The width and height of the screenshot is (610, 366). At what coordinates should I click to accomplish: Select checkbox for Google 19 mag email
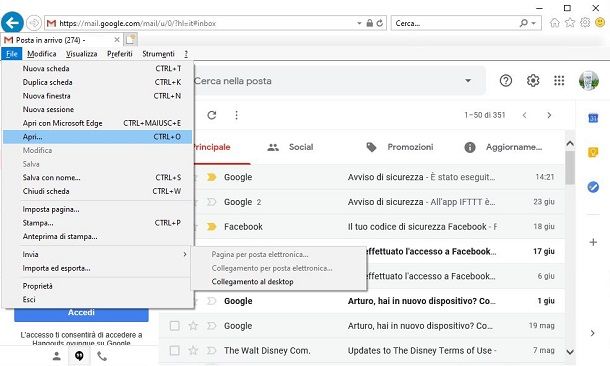175,326
